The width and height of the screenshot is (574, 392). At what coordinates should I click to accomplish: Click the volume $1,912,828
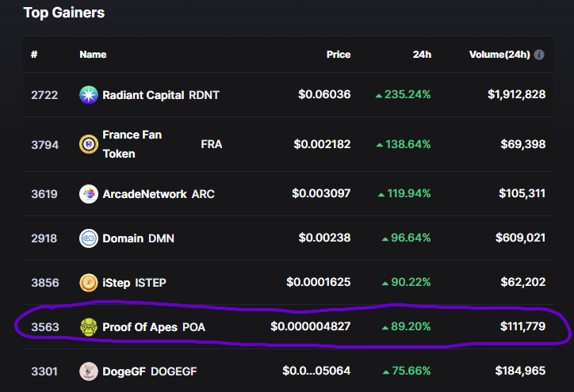[517, 94]
